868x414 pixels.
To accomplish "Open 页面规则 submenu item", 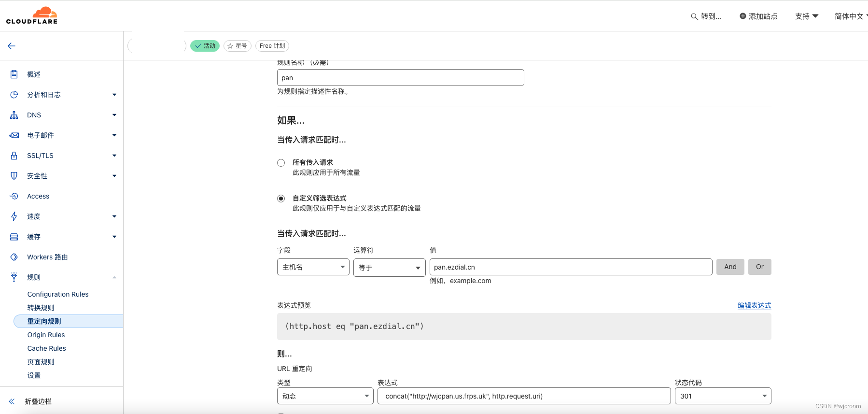I will pos(41,362).
